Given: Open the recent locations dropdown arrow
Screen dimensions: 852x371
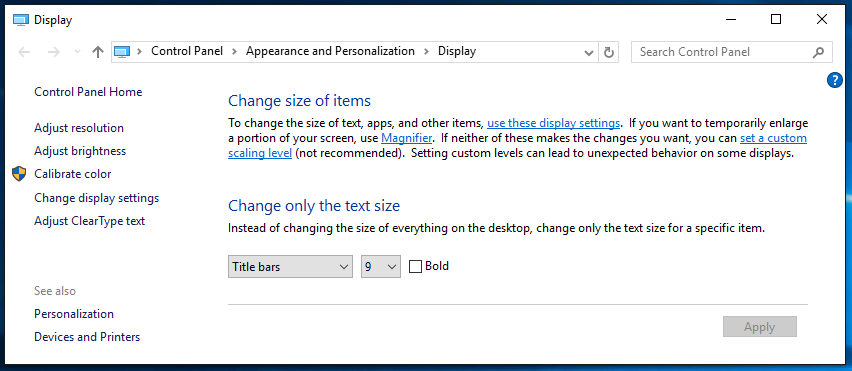Looking at the screenshot, I should 77,52.
